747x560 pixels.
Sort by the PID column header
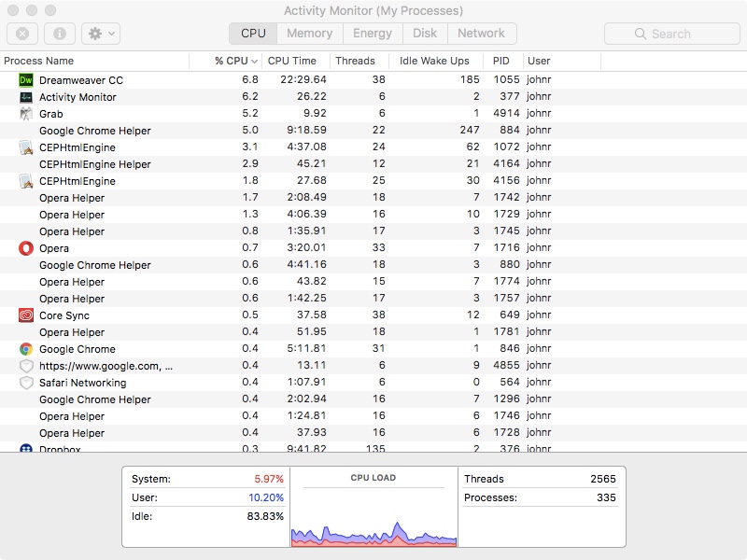point(501,61)
